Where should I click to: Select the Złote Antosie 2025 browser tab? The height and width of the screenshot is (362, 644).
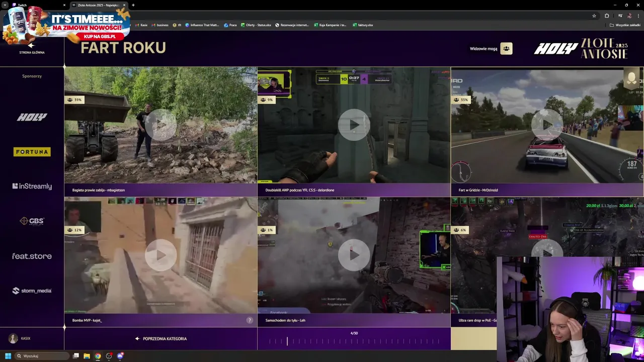(x=99, y=5)
